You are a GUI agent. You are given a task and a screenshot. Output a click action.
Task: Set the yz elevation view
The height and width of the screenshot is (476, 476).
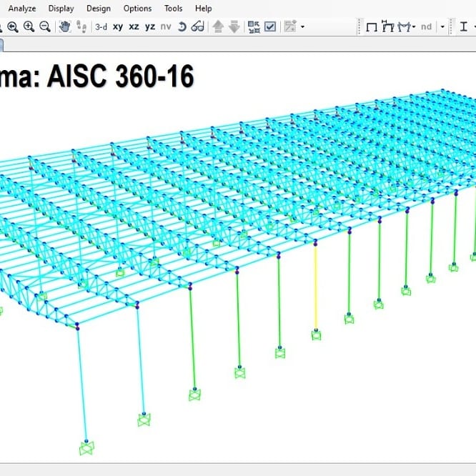click(150, 27)
